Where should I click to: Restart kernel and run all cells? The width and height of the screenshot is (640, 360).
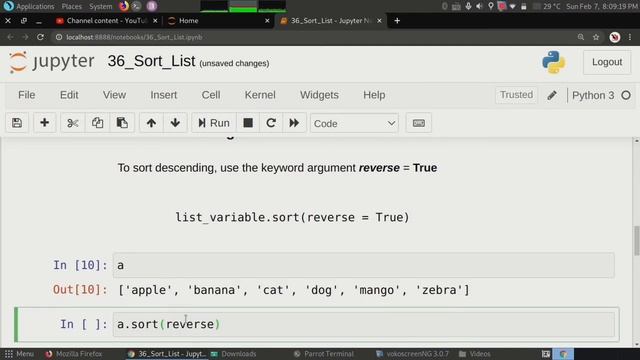coord(294,123)
